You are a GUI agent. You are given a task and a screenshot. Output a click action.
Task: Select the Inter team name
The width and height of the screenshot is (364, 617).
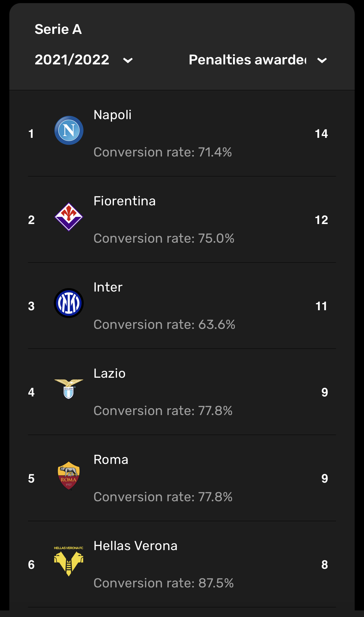pos(108,287)
